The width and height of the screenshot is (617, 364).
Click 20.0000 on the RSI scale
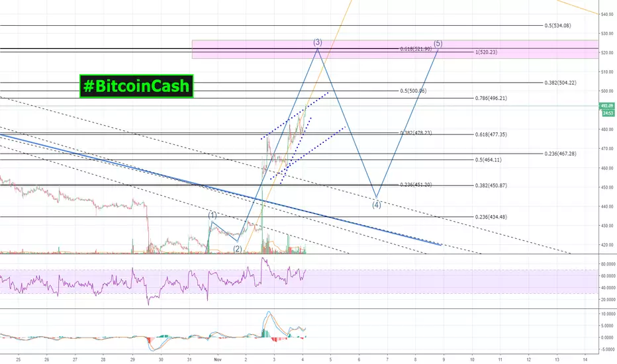pyautogui.click(x=608, y=300)
